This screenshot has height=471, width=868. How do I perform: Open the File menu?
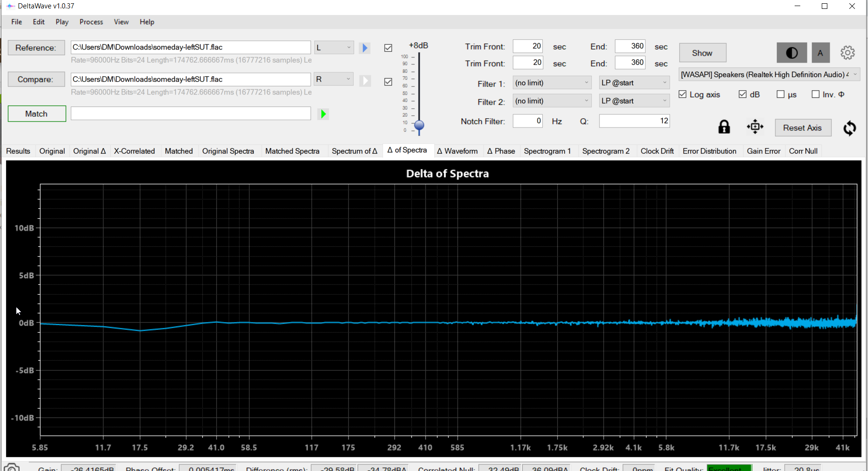point(17,22)
